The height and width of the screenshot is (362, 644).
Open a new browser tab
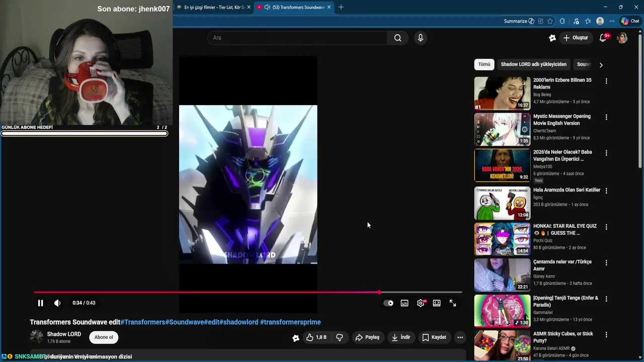341,7
